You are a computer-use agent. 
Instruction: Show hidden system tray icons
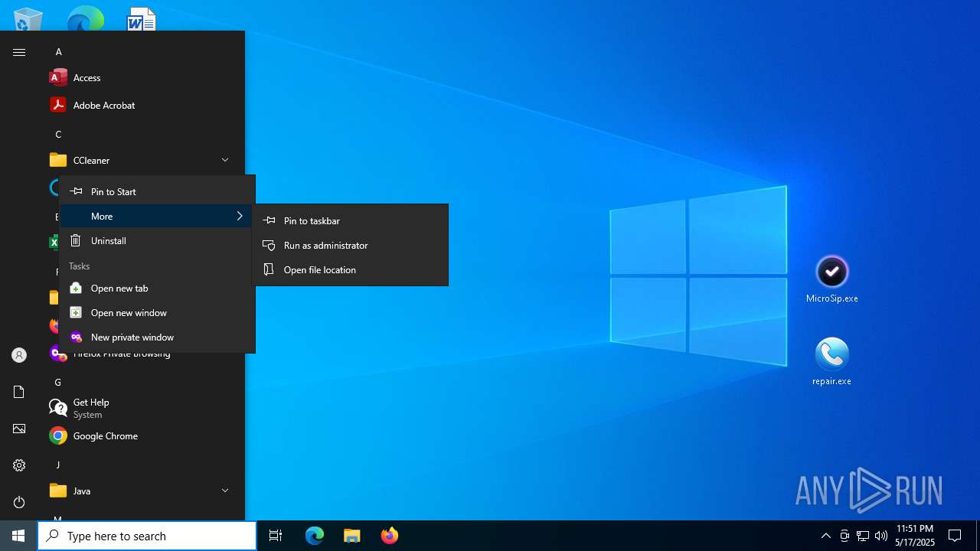pos(825,536)
